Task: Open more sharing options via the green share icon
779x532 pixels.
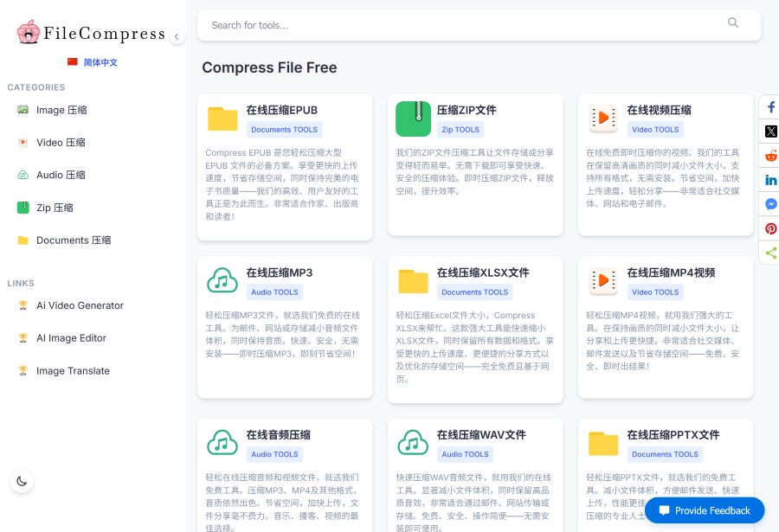Action: [769, 252]
